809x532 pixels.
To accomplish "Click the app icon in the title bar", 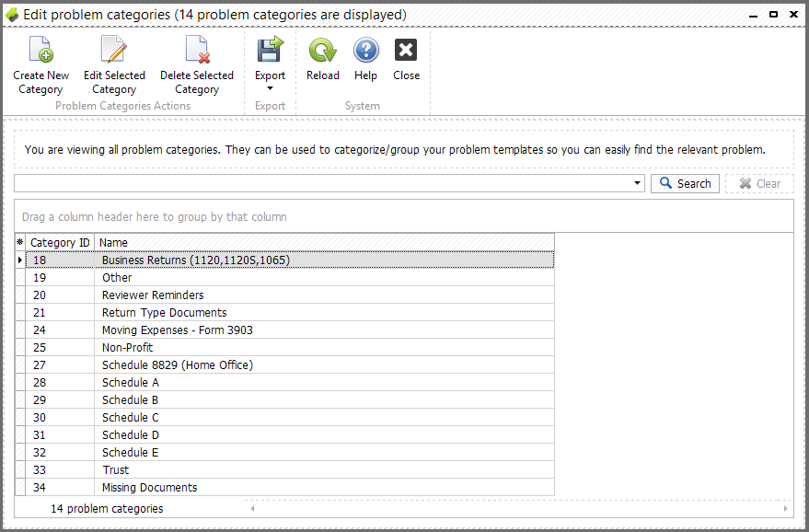I will [12, 15].
